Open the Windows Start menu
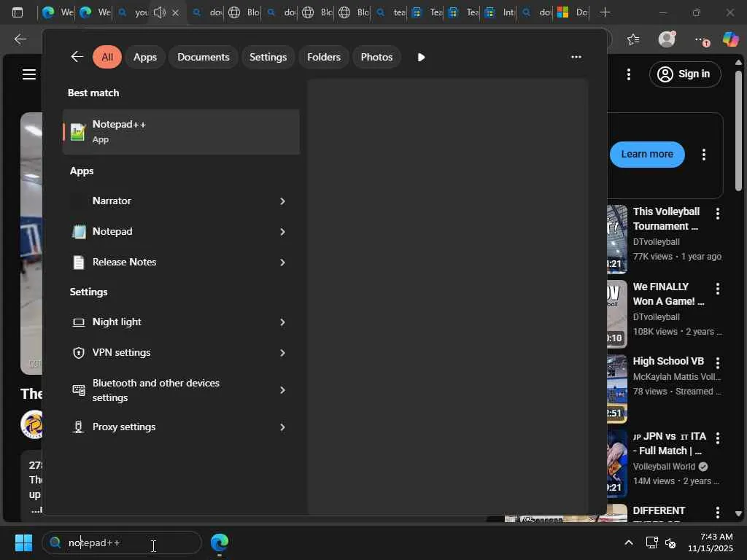The image size is (747, 560). [23, 542]
